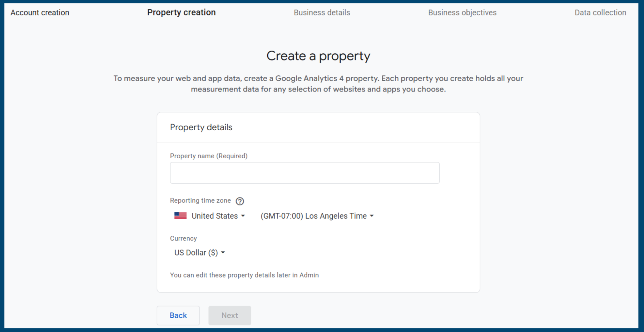Open the Business objectives step
Image resolution: width=644 pixels, height=332 pixels.
462,13
